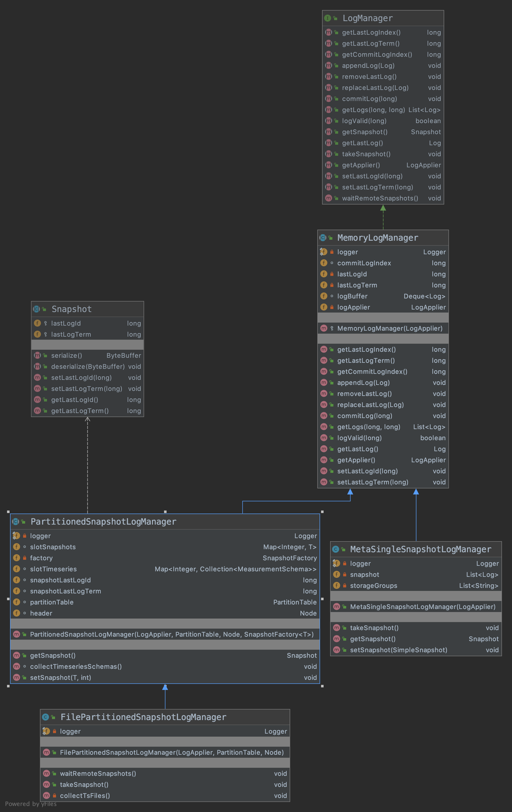Click lock icon beside collectTsFiles()

click(x=55, y=795)
